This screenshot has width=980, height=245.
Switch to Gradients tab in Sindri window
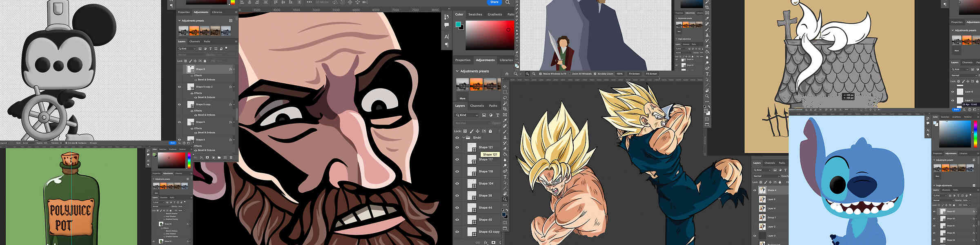pyautogui.click(x=495, y=14)
